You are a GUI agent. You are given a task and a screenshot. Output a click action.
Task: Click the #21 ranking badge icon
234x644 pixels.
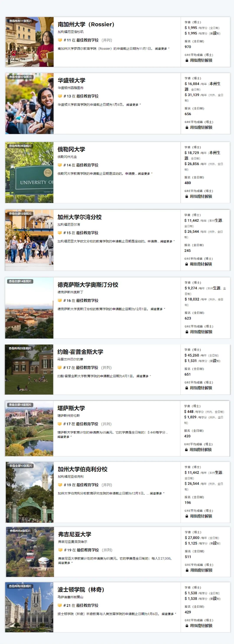60,605
